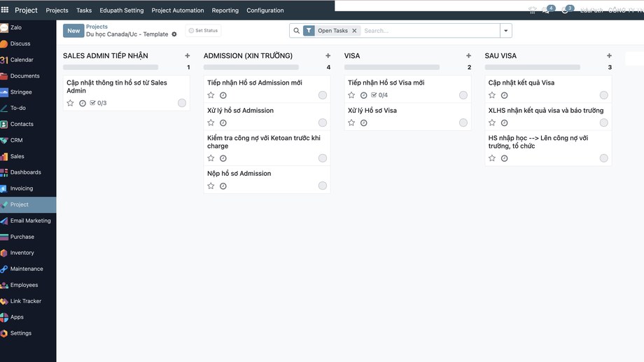
Task: Open Discuss app from sidebar
Action: pyautogui.click(x=28, y=43)
